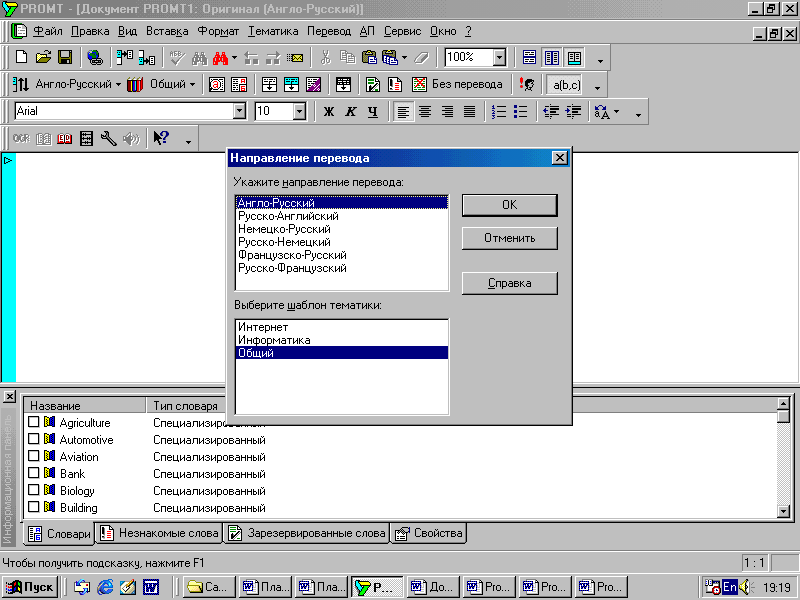Click the En language indicator in tray
This screenshot has height=600, width=800.
(x=730, y=587)
